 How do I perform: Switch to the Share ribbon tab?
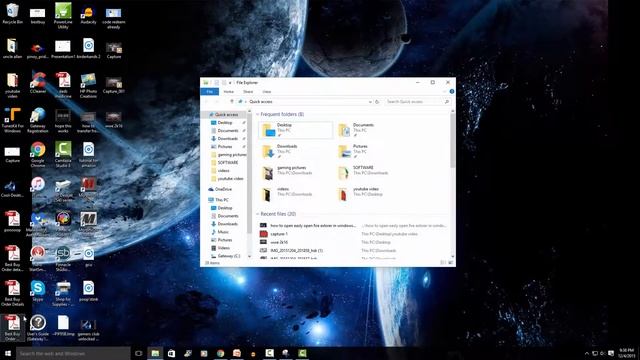coord(248,91)
